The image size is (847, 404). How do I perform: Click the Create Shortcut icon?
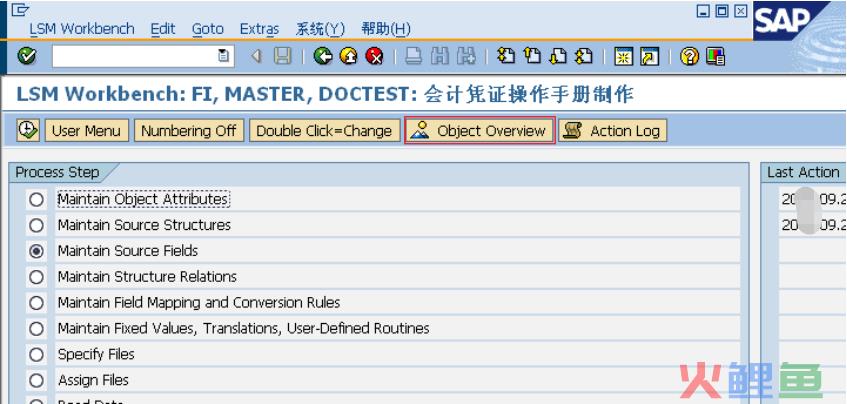650,56
